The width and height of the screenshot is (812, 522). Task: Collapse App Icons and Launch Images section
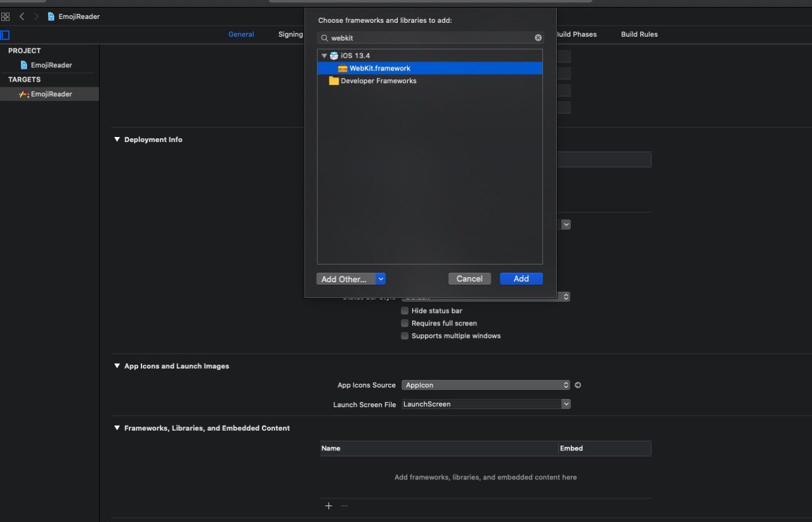click(x=117, y=366)
